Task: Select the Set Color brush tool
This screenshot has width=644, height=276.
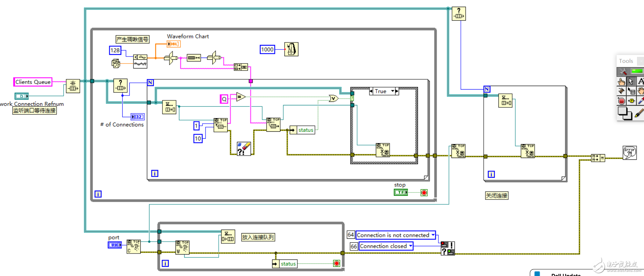Action: coord(639,113)
